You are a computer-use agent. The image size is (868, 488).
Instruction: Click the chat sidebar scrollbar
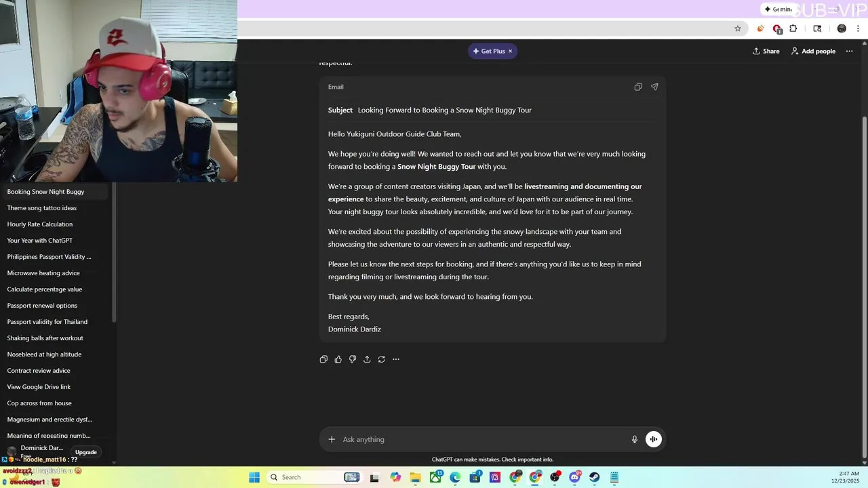click(114, 251)
